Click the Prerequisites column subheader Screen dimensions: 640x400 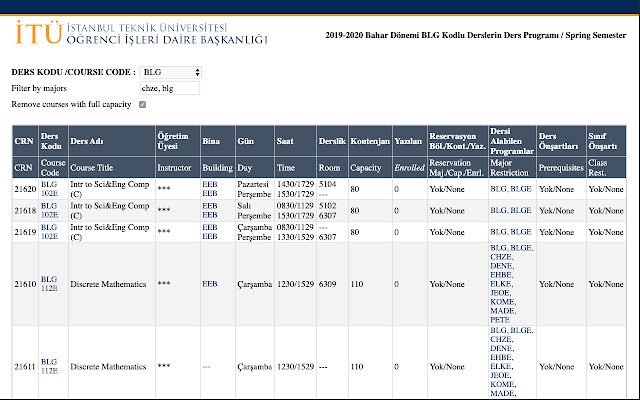coord(561,167)
